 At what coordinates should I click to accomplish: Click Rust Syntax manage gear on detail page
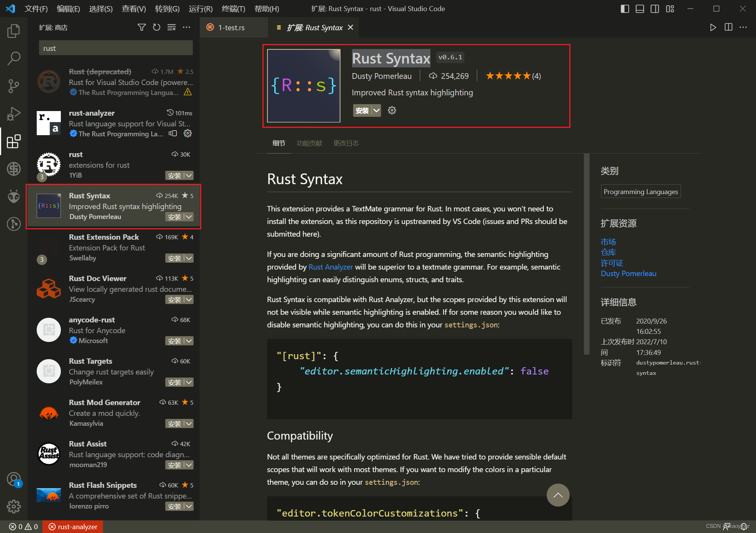(392, 110)
